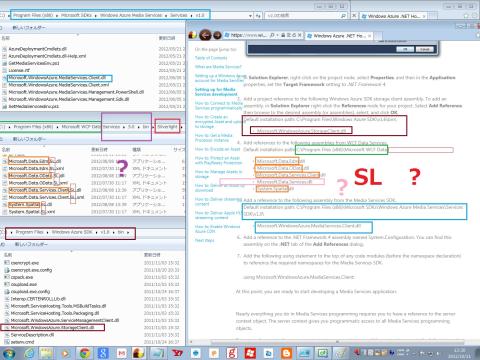The width and height of the screenshot is (480, 360).
Task: Open the Windows Explorer folder taskbar icon
Action: pyautogui.click(x=47, y=353)
